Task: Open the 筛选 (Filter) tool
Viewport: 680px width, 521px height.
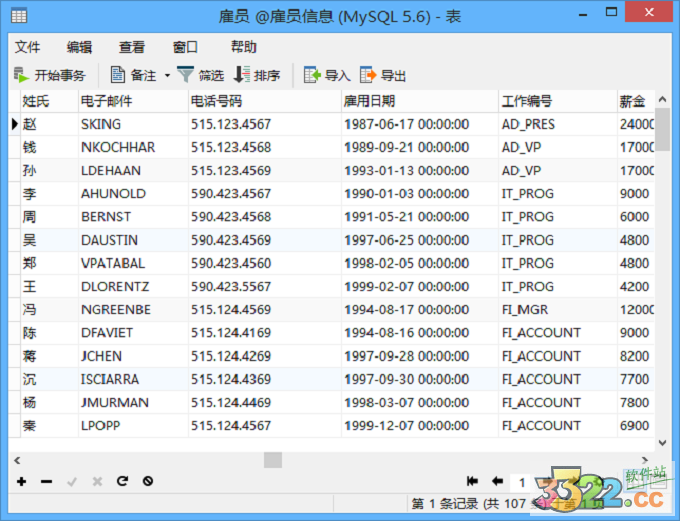Action: (200, 75)
